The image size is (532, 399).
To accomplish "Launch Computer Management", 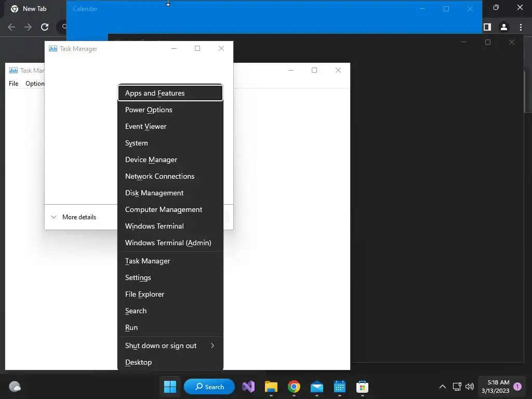I will pyautogui.click(x=170, y=209).
